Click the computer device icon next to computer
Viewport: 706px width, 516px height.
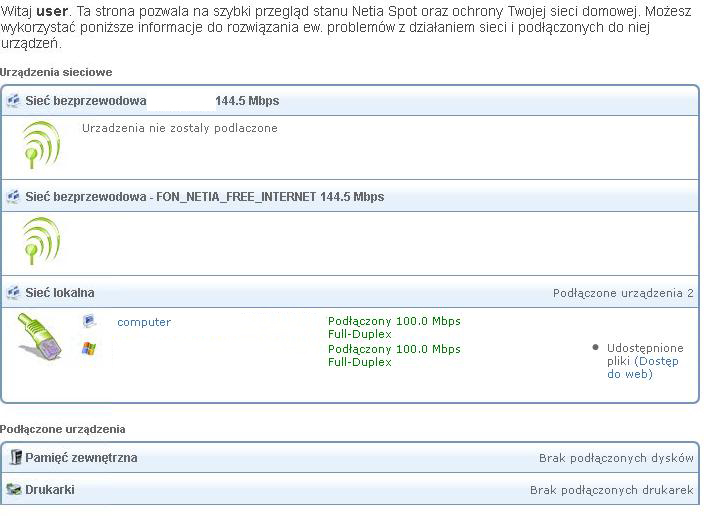89,321
